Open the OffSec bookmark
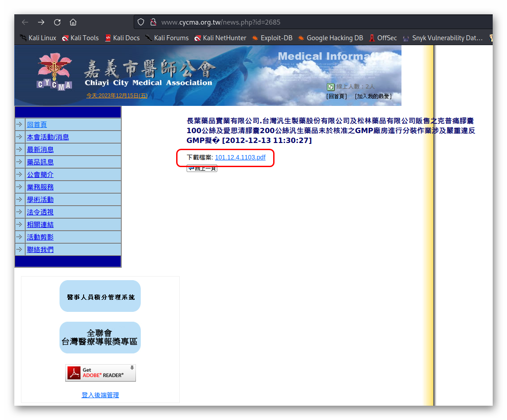The width and height of the screenshot is (507, 420). 383,38
